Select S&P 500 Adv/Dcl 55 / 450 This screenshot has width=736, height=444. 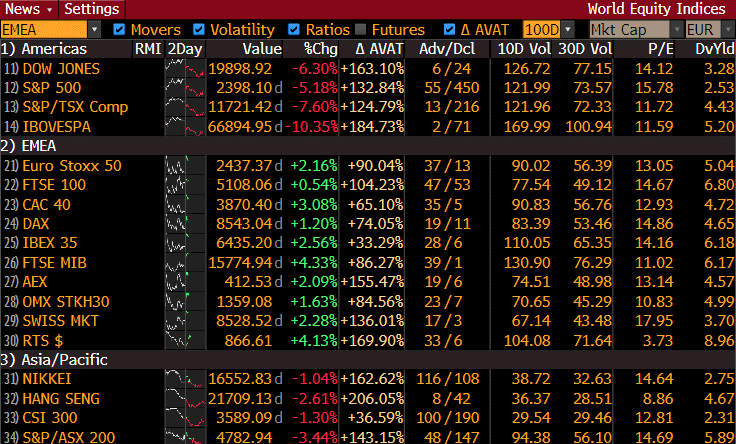(452, 88)
